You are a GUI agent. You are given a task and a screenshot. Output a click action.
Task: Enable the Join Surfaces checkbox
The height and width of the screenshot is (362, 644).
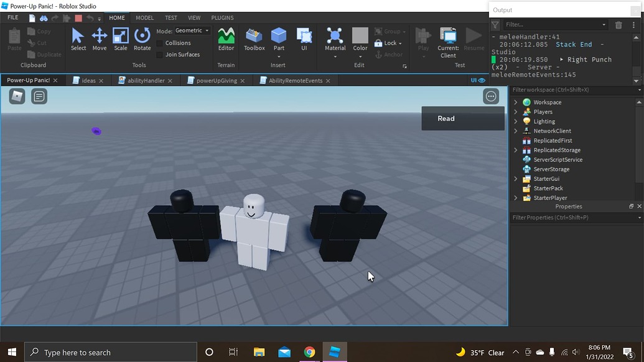(x=160, y=54)
